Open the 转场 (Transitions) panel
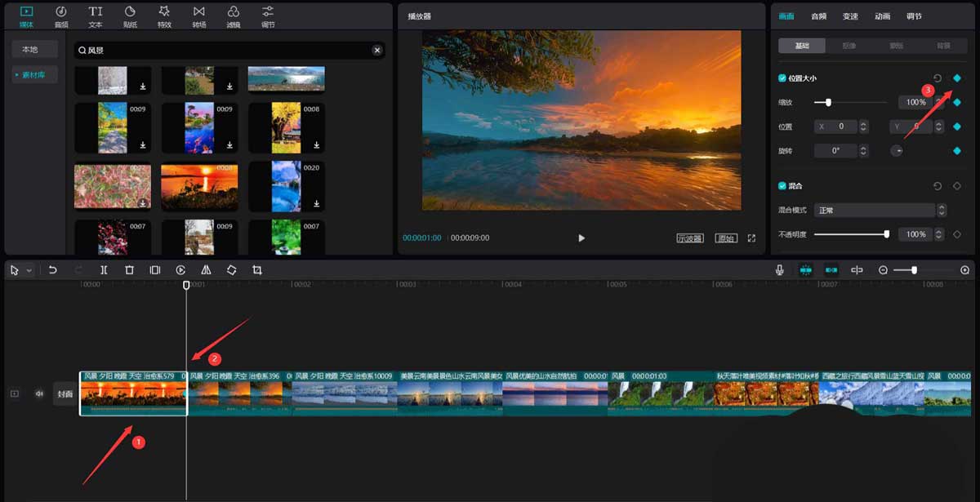The image size is (980, 502). 199,16
